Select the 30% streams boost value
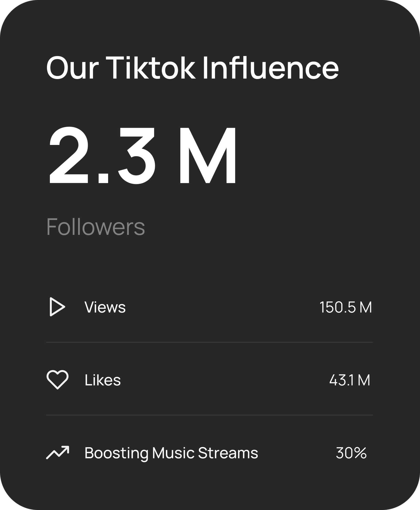 point(351,453)
